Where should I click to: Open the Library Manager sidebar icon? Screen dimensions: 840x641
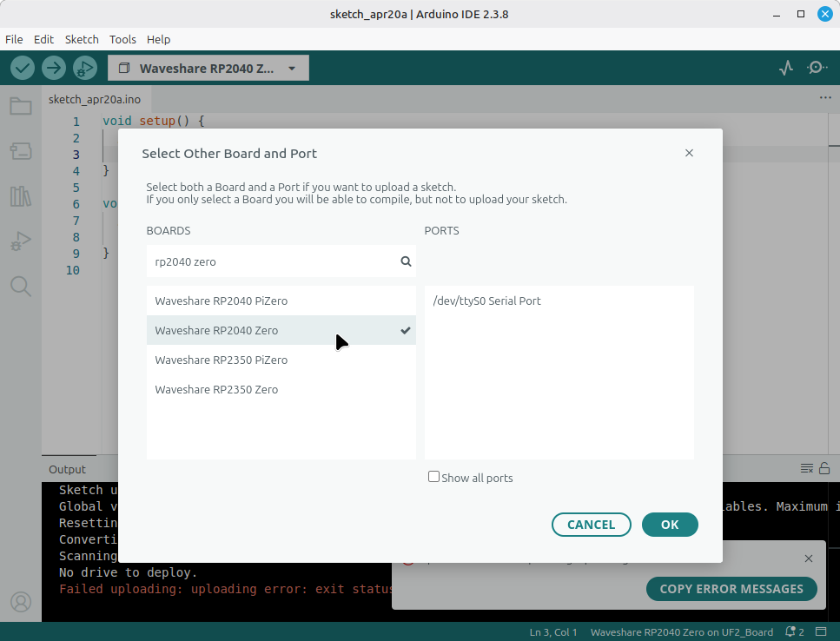[21, 196]
